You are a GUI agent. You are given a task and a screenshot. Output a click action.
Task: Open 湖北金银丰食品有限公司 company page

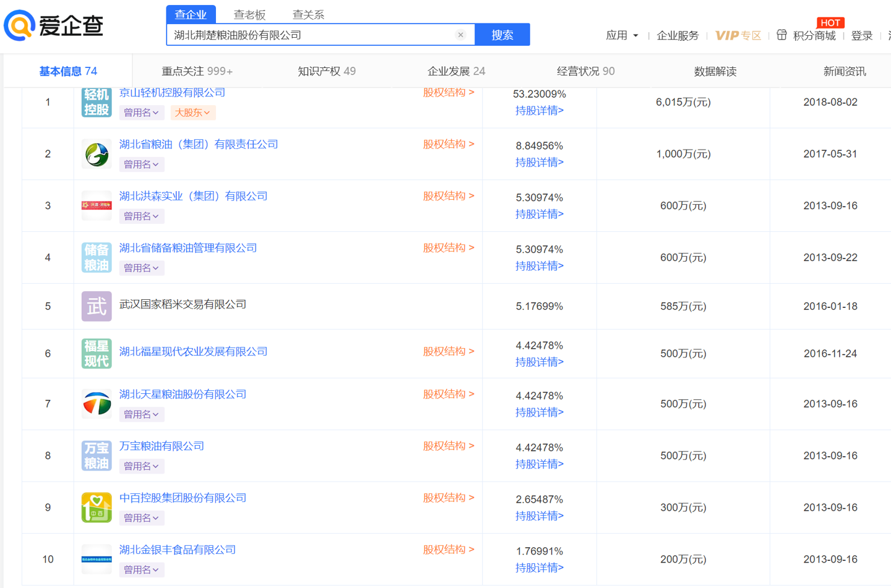coord(178,550)
